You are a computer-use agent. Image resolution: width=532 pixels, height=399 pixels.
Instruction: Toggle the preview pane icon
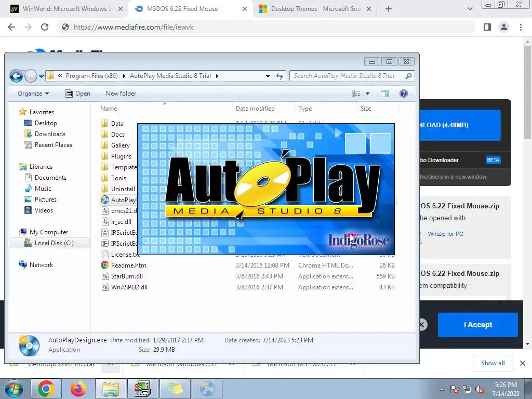385,94
